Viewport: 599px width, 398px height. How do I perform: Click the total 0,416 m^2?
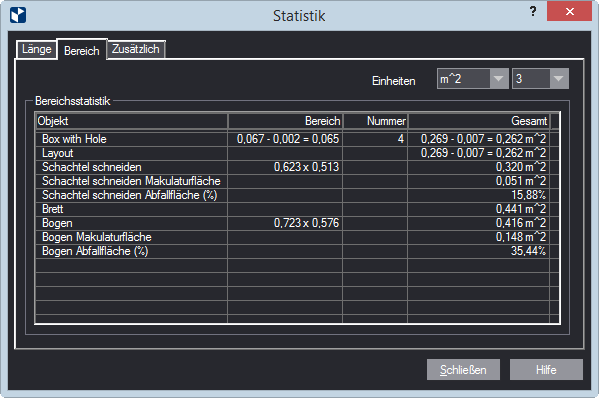click(x=521, y=223)
